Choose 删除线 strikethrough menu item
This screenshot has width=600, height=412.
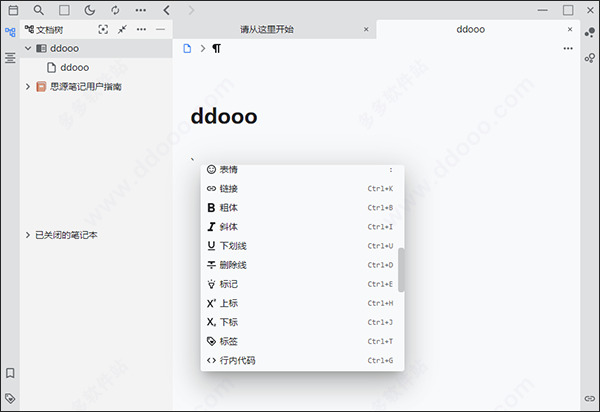pos(302,265)
